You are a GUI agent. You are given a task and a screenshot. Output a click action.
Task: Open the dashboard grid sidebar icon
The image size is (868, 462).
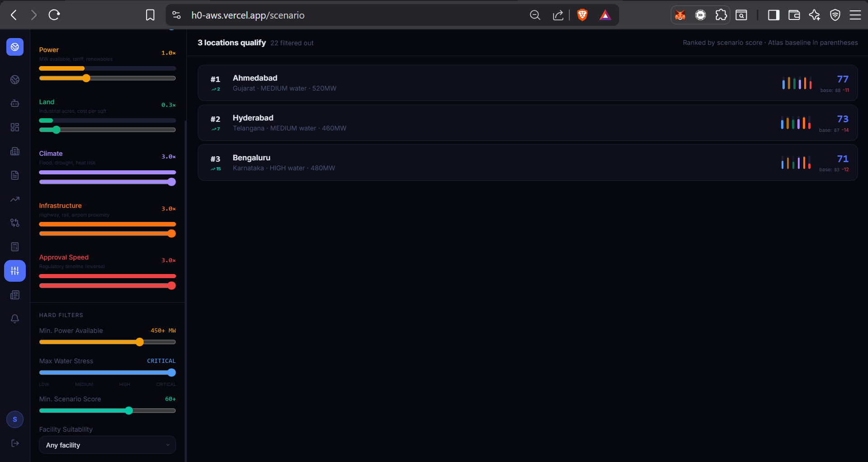coord(15,127)
